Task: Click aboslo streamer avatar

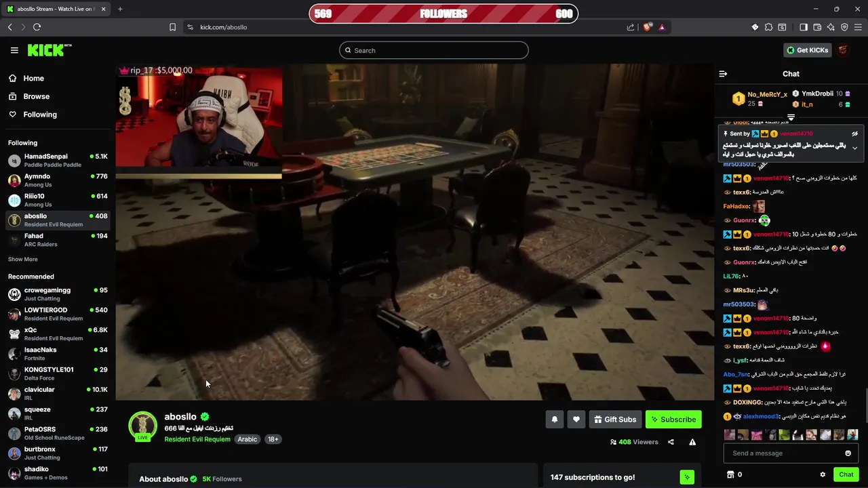Action: coord(142,426)
